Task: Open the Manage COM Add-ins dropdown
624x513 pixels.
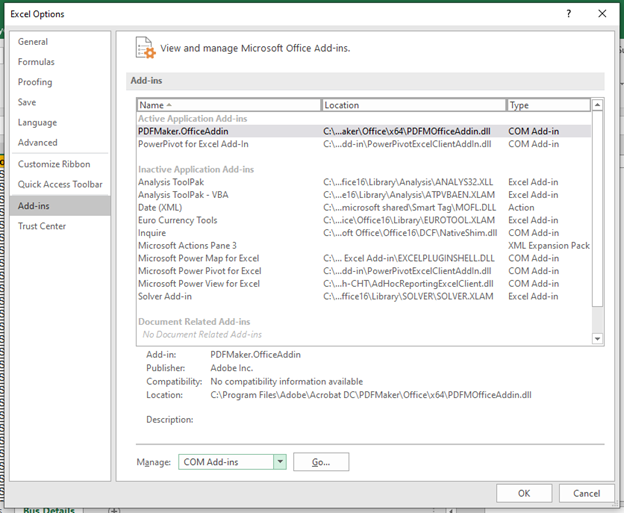Action: (x=280, y=462)
